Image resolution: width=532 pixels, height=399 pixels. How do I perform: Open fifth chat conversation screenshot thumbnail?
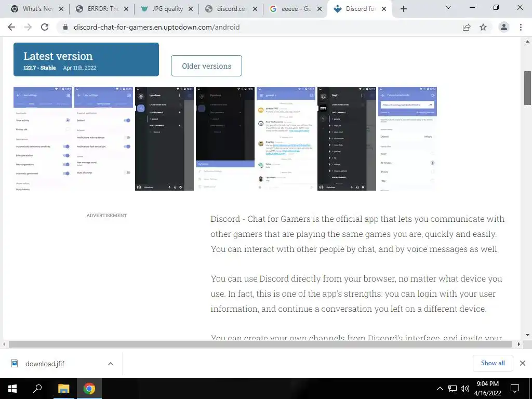click(x=286, y=138)
